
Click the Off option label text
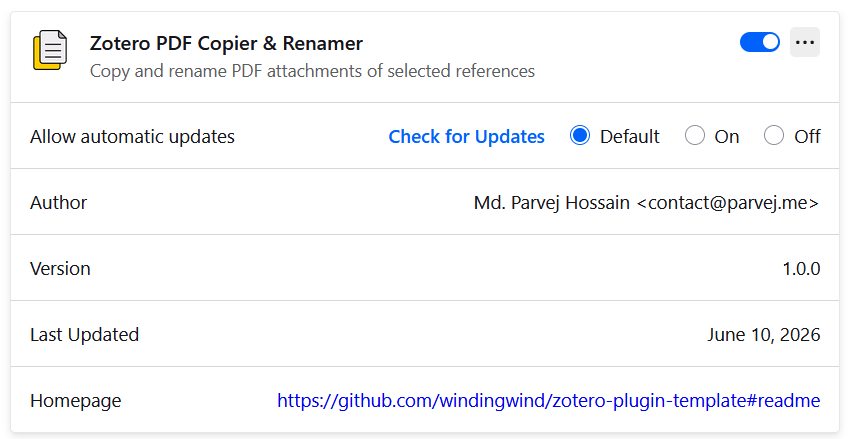coord(807,137)
